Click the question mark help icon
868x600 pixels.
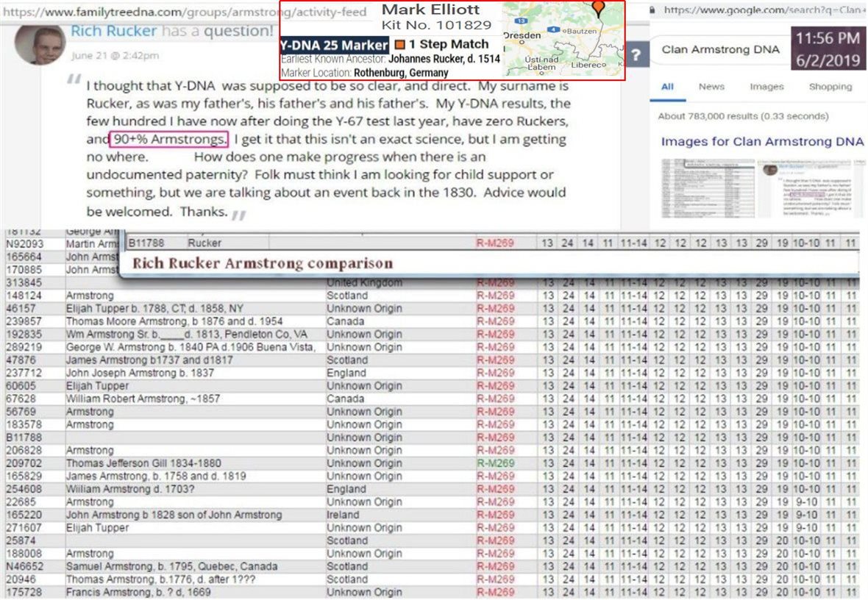[636, 55]
